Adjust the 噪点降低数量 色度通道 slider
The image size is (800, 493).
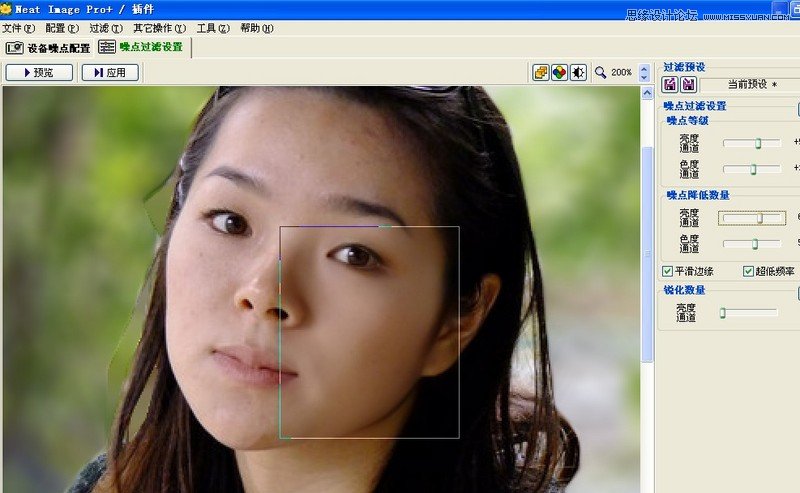point(755,244)
